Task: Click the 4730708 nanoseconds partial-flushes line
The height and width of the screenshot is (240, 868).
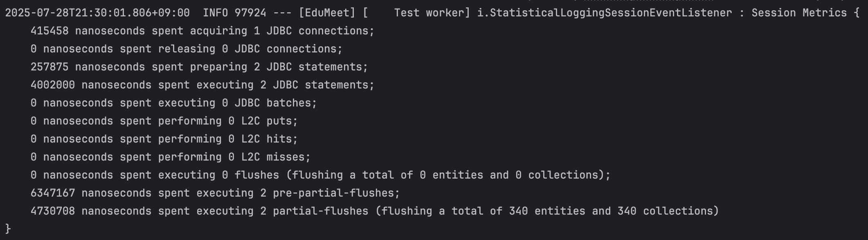Action: point(374,211)
